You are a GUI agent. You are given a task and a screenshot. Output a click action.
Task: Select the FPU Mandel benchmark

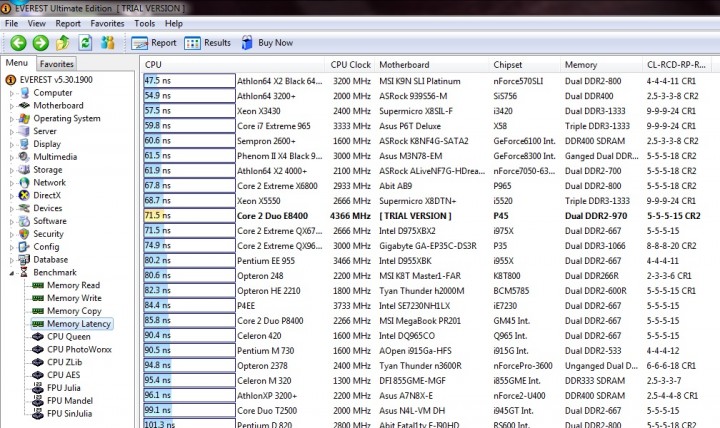70,401
